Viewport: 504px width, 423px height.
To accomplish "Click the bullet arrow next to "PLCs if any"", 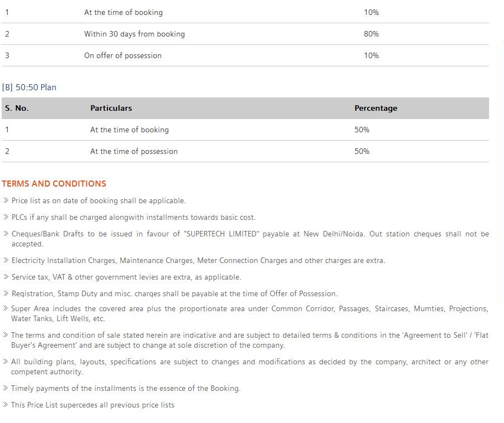I will point(6,218).
